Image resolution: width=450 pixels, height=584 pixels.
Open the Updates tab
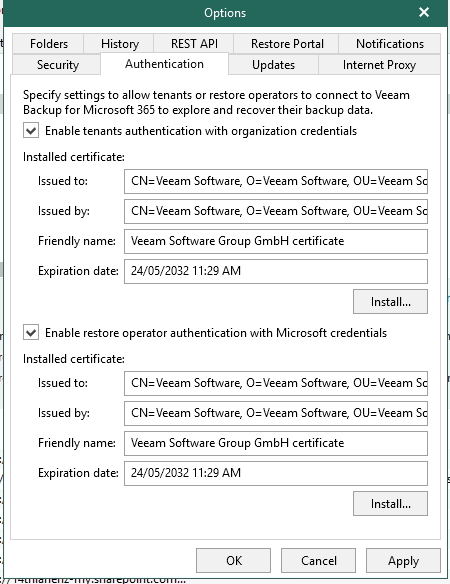273,65
